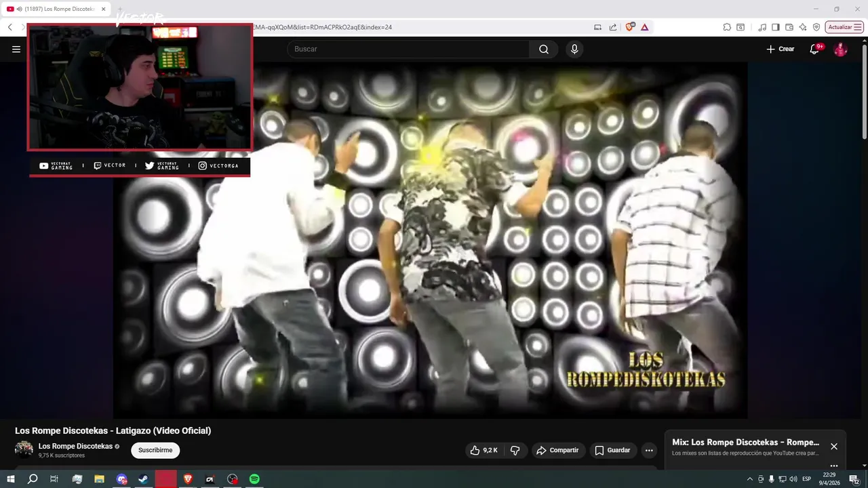Open Spotify from taskbar
Viewport: 868px width, 488px height.
pyautogui.click(x=254, y=479)
